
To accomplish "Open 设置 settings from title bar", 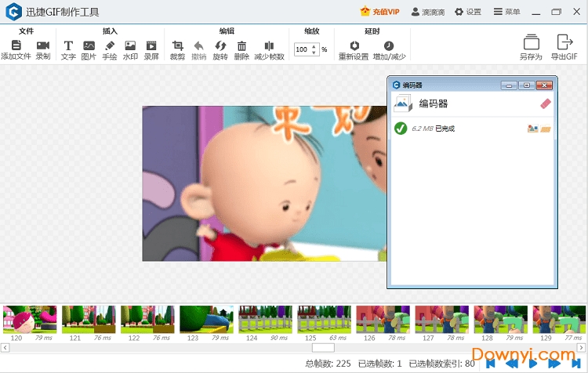I will point(468,12).
